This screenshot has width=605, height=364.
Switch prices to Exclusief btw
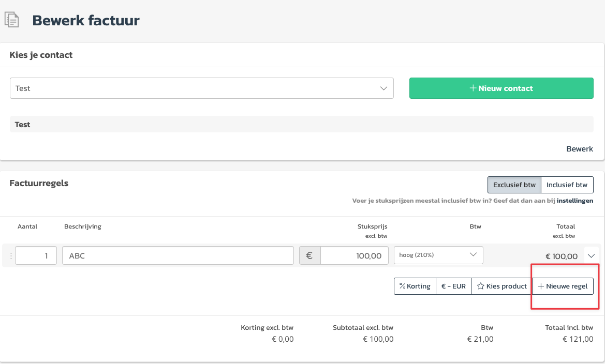(514, 185)
